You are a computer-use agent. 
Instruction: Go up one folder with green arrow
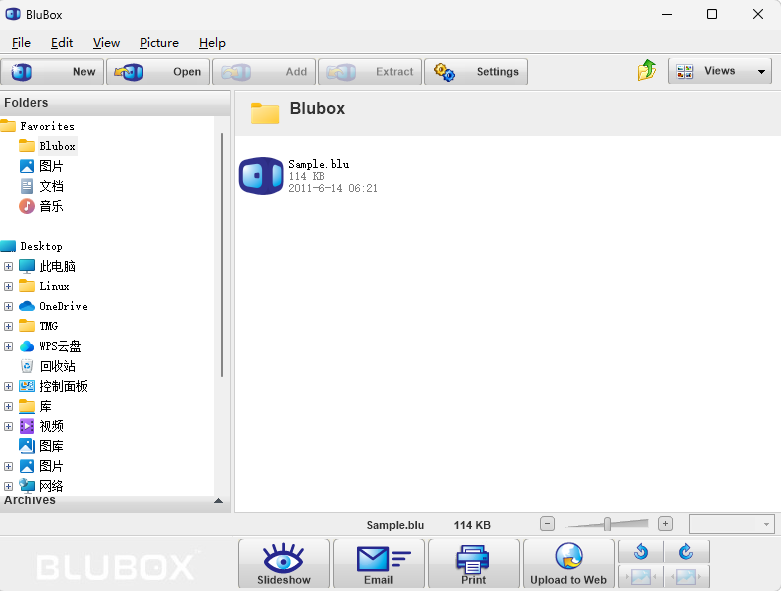[x=647, y=71]
